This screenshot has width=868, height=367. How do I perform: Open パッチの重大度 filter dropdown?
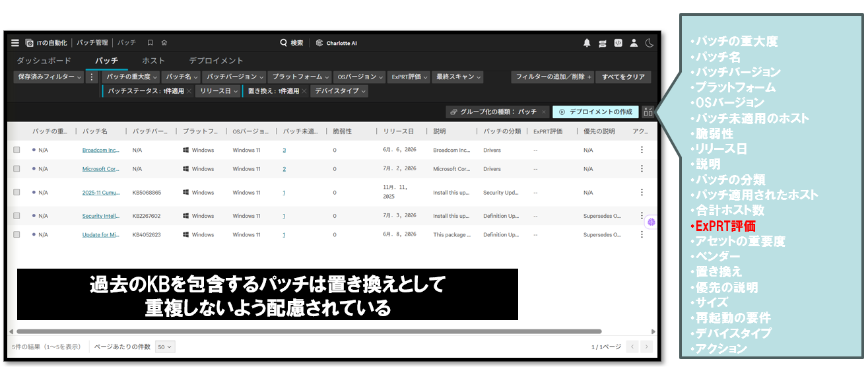[x=132, y=77]
